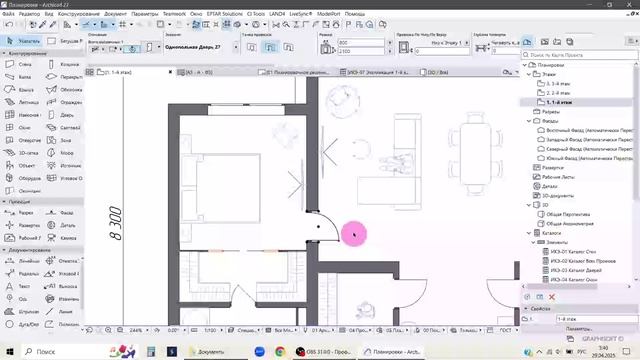Screen dimensions: 640x360
Task: Switch navigator to View Map
Action: 544,42
